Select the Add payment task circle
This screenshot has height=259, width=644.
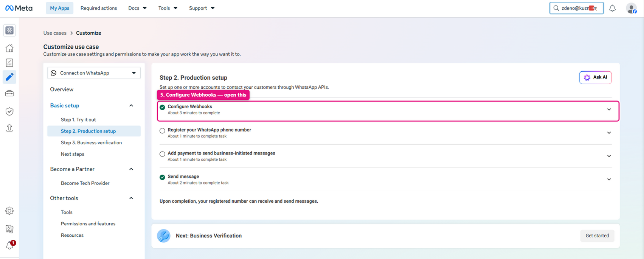(162, 154)
